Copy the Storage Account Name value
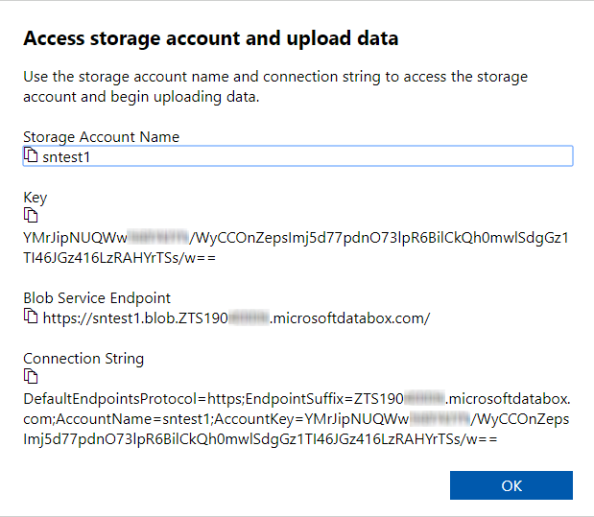 [x=31, y=155]
